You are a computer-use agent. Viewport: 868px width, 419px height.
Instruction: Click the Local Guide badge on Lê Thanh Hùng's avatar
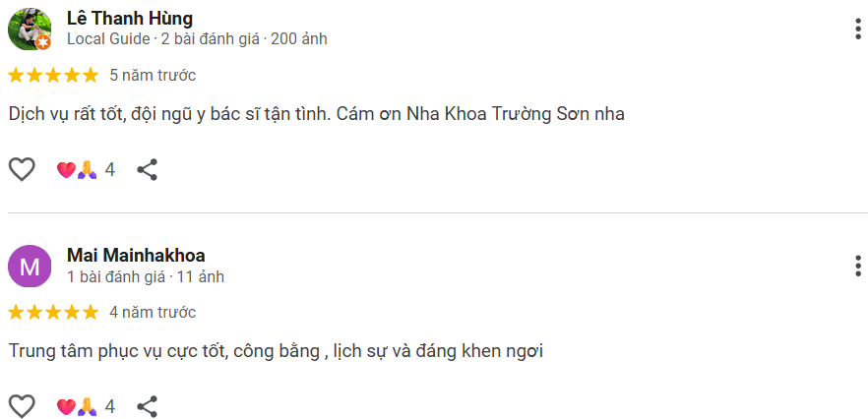click(42, 41)
